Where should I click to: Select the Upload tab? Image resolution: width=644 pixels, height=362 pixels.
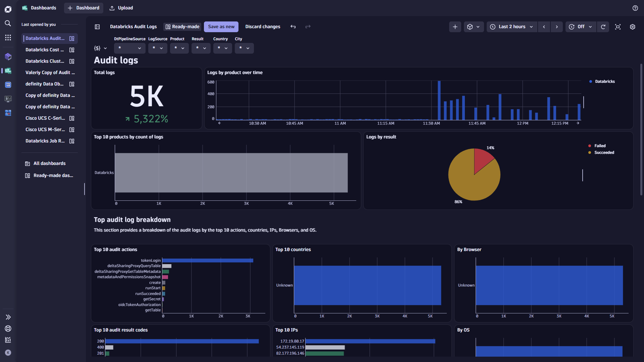121,8
